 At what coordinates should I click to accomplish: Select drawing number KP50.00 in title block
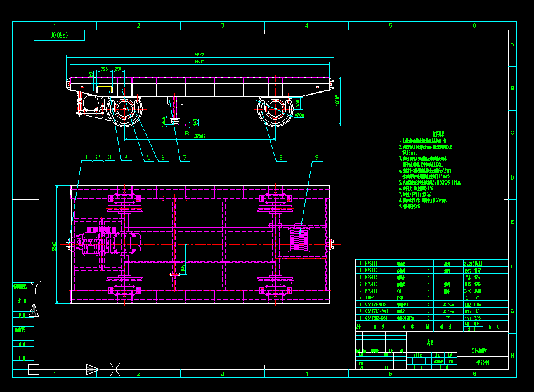[482, 361]
